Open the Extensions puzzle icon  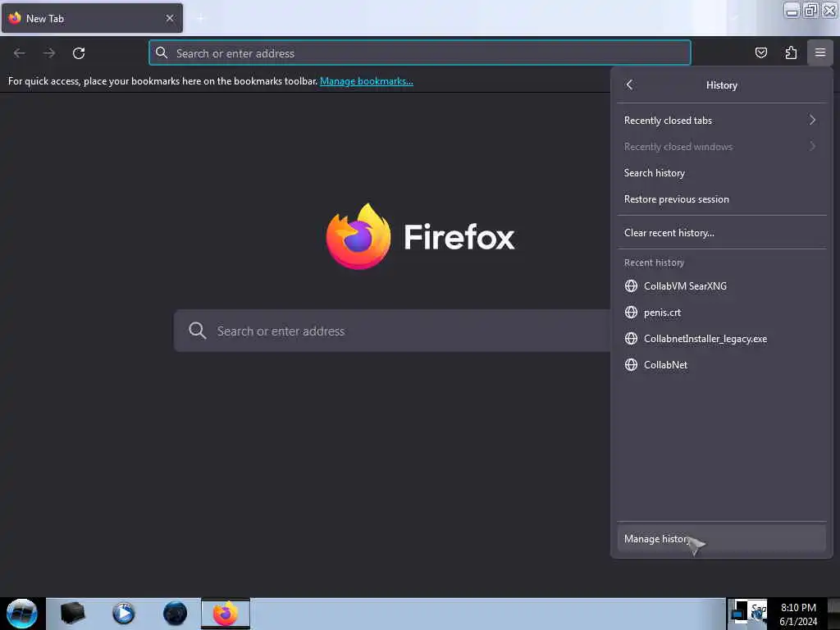(x=791, y=52)
